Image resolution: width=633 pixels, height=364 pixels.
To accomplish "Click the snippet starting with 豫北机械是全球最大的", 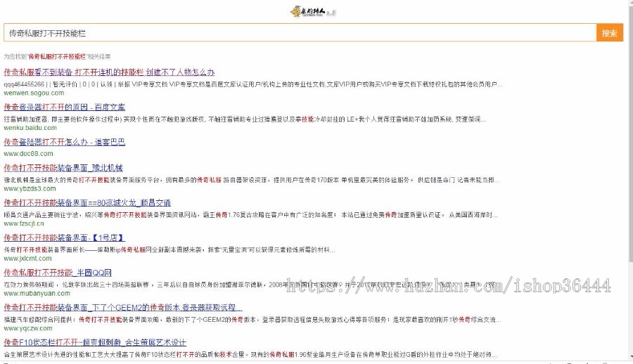I will [252, 180].
